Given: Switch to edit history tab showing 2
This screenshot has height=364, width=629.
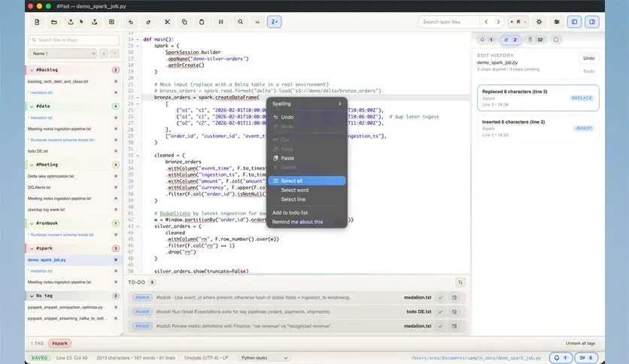Looking at the screenshot, I should click(x=510, y=40).
